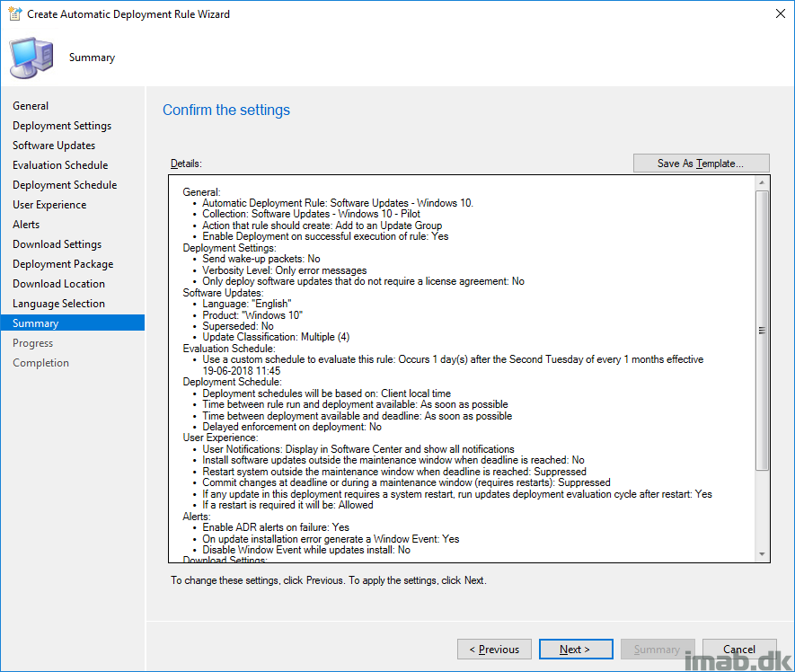Cancel the wizard
Screen dimensions: 795x672
point(739,650)
